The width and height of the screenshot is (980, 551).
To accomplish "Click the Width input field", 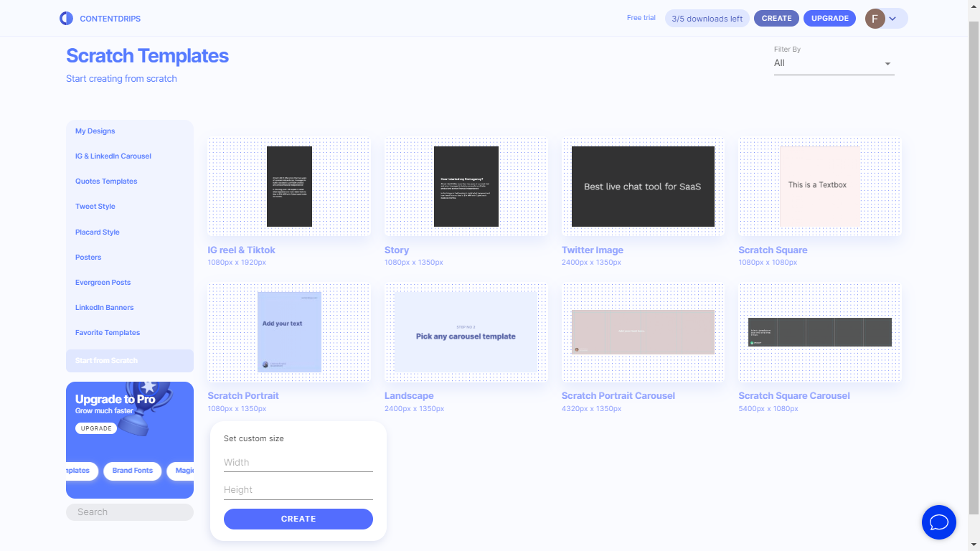I will tap(298, 463).
